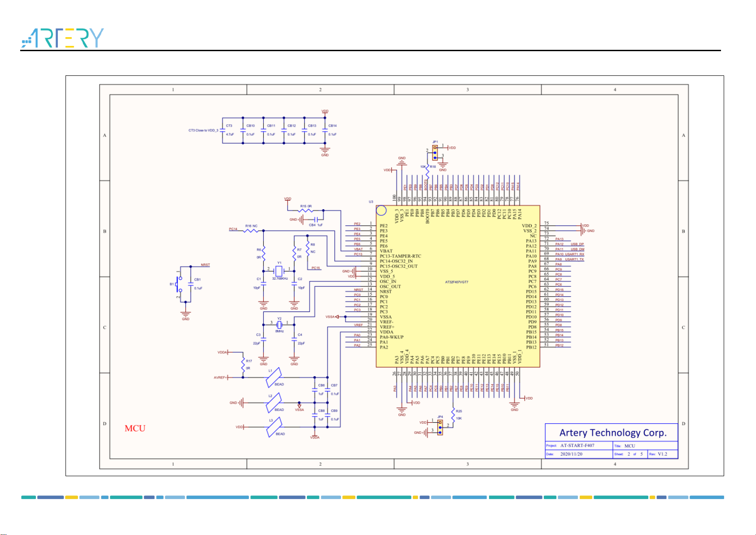The width and height of the screenshot is (756, 535).
Task: Click the CB1 0.1uF capacitor symbol
Action: 191,284
